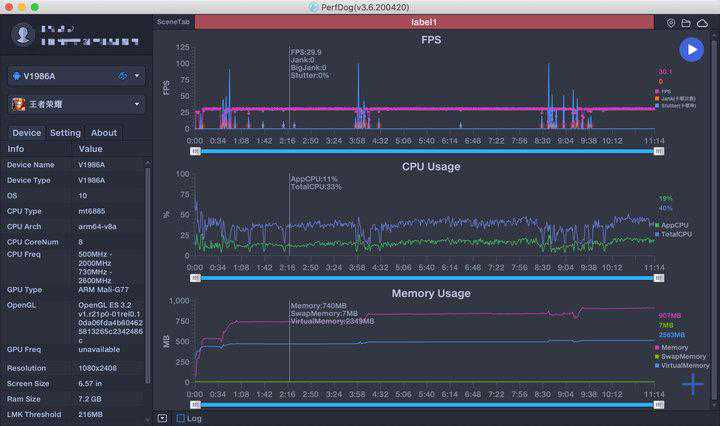The width and height of the screenshot is (720, 426).
Task: Switch to the Setting tab
Action: point(65,132)
